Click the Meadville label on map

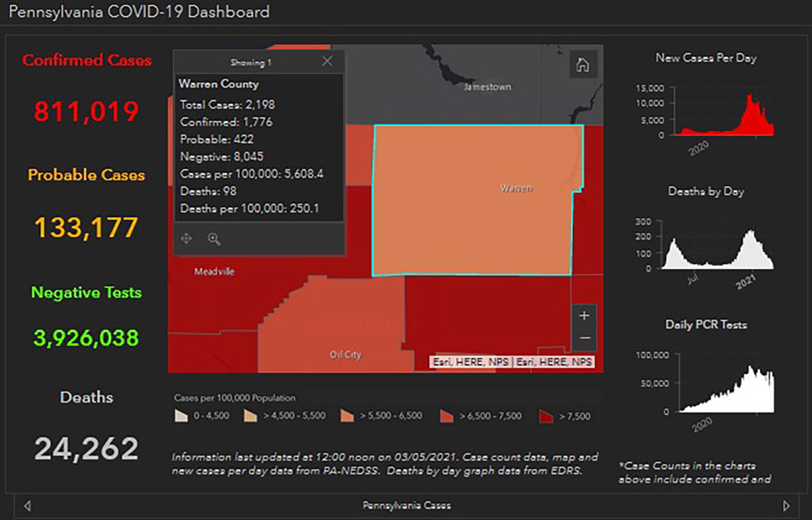click(x=214, y=272)
